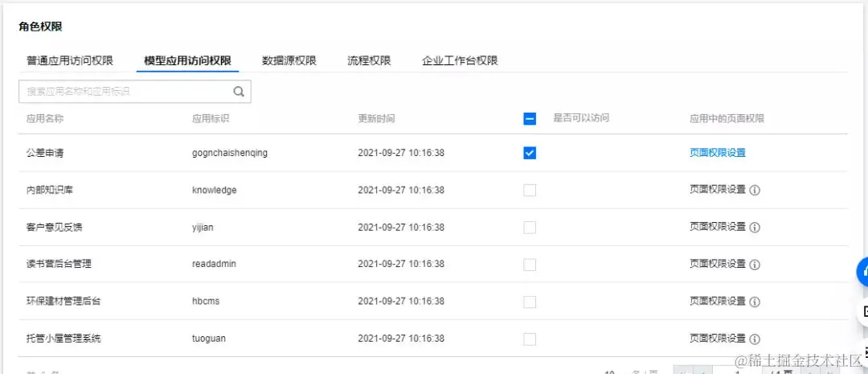
Task: Click info icon in 环保建材管理后台 row
Action: click(755, 302)
